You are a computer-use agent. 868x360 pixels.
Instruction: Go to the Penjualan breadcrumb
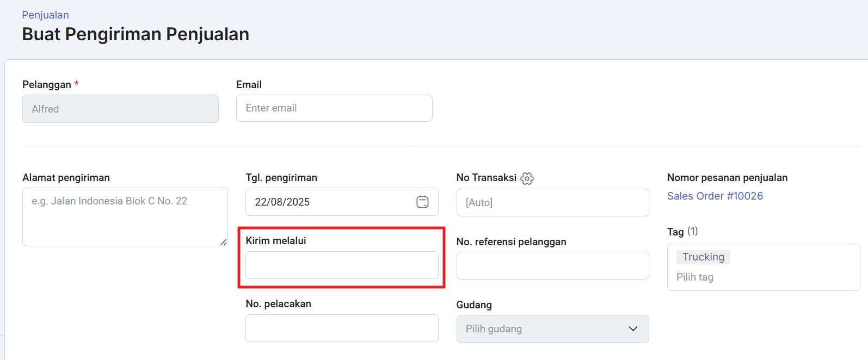[x=45, y=15]
